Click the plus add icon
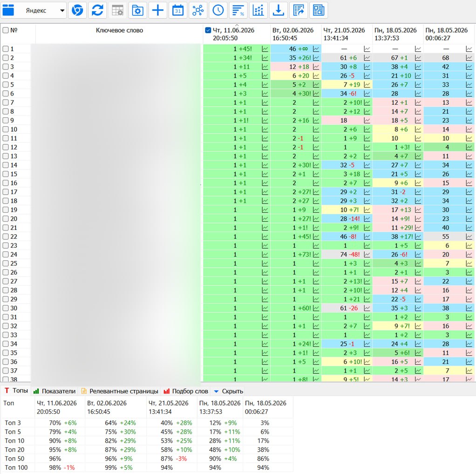Screen dimensions: 476x474 [158, 10]
